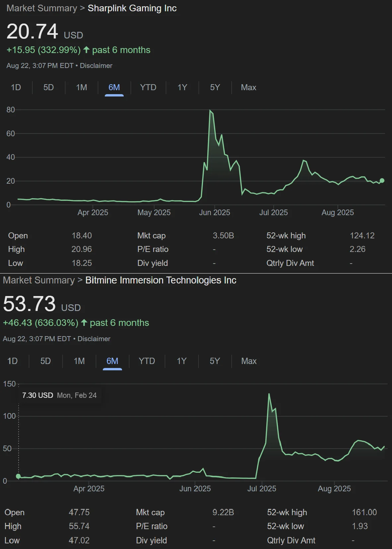Screen dimensions: 392x549
Task: Click 'Div yield' label in Bitmine stats
Action: pos(152,540)
